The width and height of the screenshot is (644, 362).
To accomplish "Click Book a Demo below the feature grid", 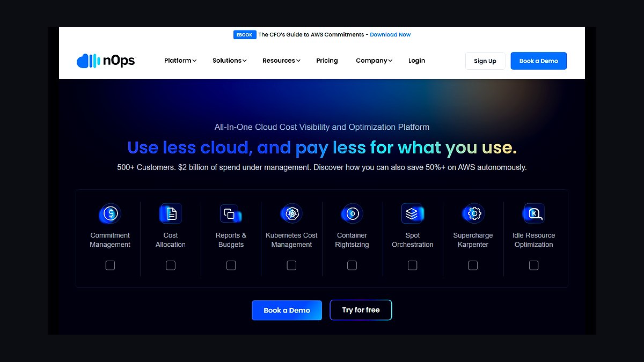I will (287, 310).
